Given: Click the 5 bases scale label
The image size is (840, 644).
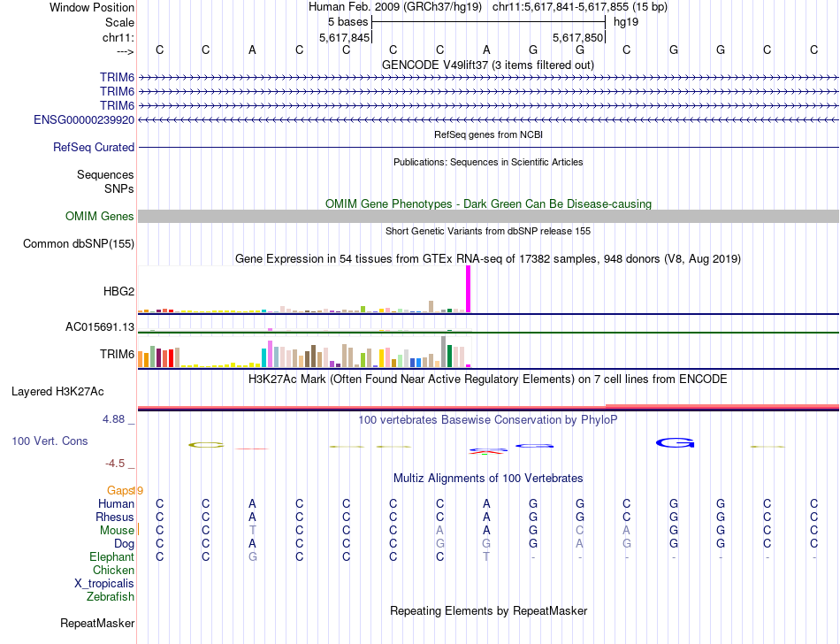Looking at the screenshot, I should pos(348,22).
